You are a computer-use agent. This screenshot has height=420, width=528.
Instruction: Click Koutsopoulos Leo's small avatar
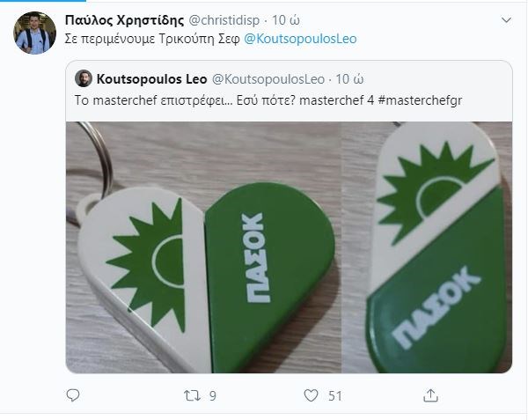point(84,79)
